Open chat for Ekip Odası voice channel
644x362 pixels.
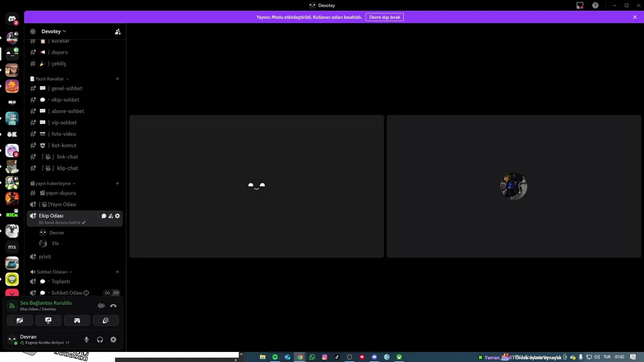104,216
